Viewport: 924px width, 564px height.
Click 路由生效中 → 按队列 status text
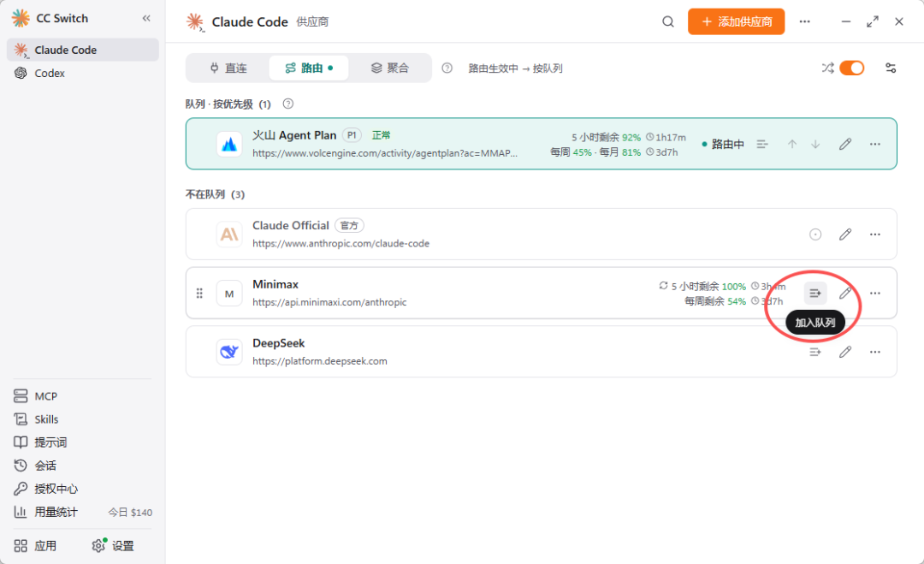pyautogui.click(x=516, y=68)
